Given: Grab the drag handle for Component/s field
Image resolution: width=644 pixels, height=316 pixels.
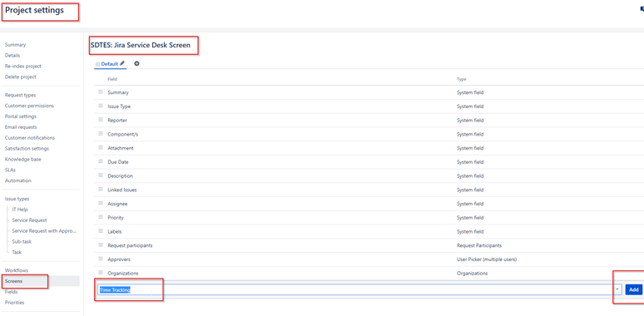Looking at the screenshot, I should coord(100,134).
